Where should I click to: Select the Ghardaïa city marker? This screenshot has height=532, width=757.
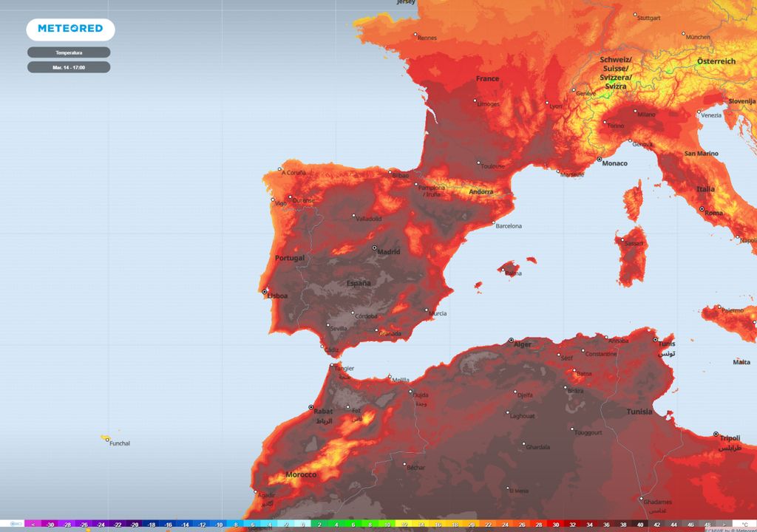pyautogui.click(x=524, y=443)
